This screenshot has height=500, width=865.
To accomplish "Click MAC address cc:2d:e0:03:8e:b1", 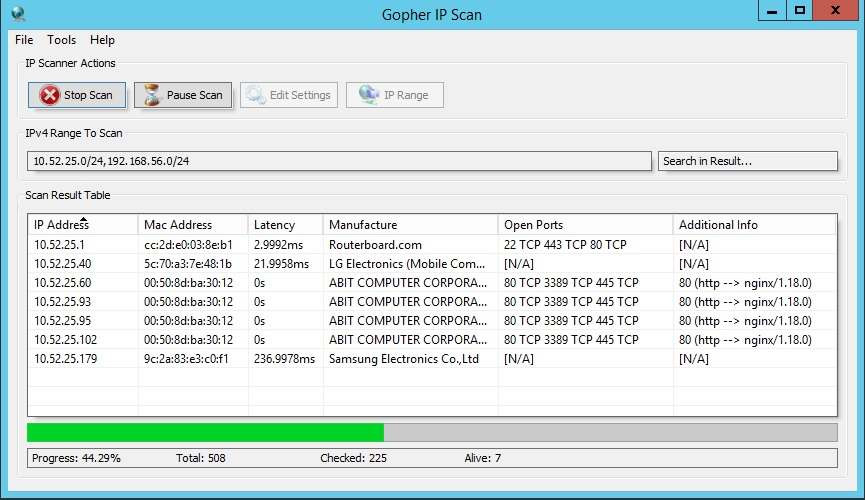I will pyautogui.click(x=188, y=244).
